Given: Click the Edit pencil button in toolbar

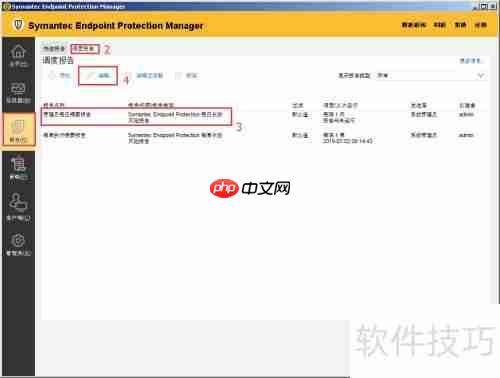Looking at the screenshot, I should coord(98,76).
